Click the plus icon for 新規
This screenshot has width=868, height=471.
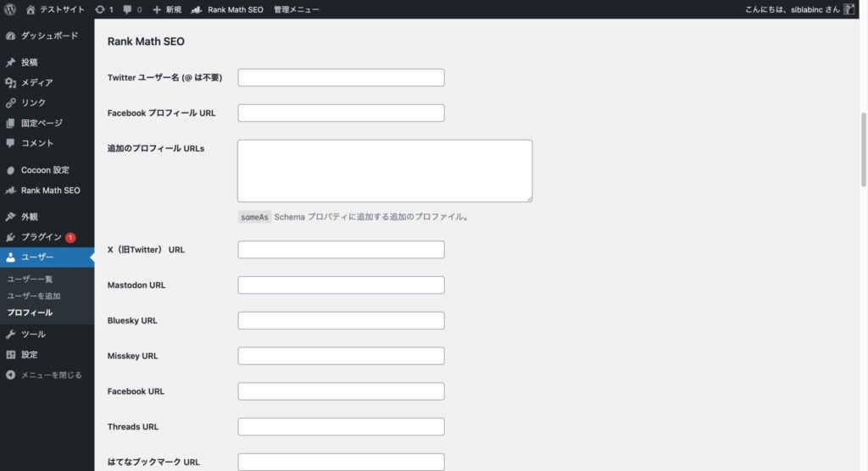pyautogui.click(x=157, y=9)
